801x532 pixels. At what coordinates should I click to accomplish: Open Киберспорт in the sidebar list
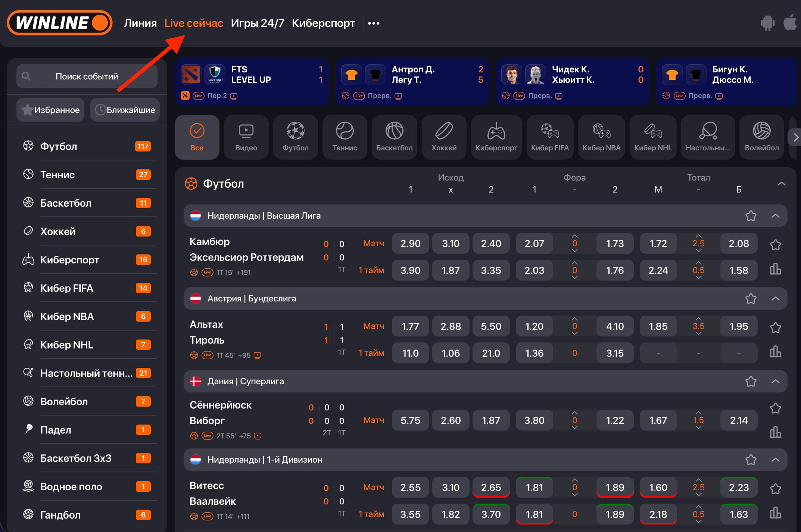click(87, 260)
